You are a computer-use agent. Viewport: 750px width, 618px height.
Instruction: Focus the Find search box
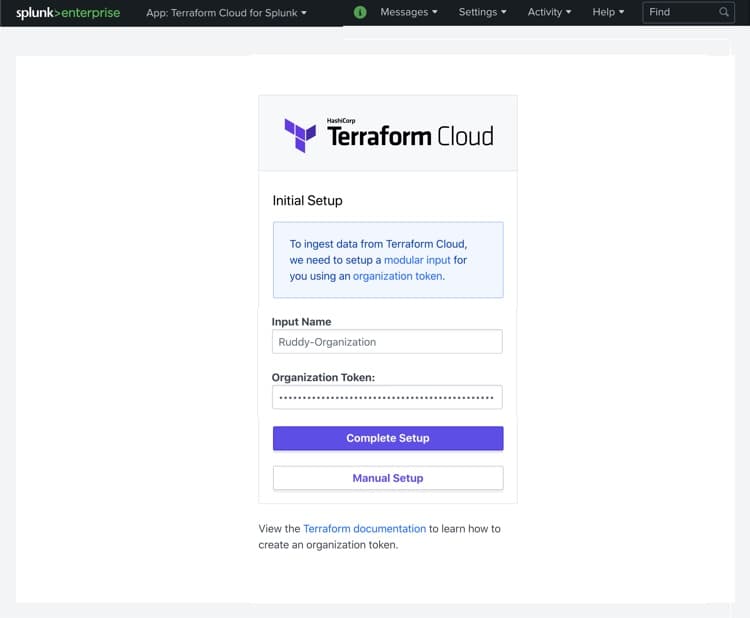(688, 12)
